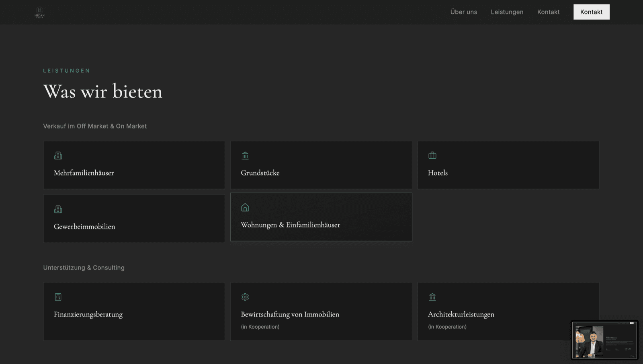Select the Mehrfamilienhäuser card title
Image resolution: width=643 pixels, height=364 pixels.
(84, 173)
